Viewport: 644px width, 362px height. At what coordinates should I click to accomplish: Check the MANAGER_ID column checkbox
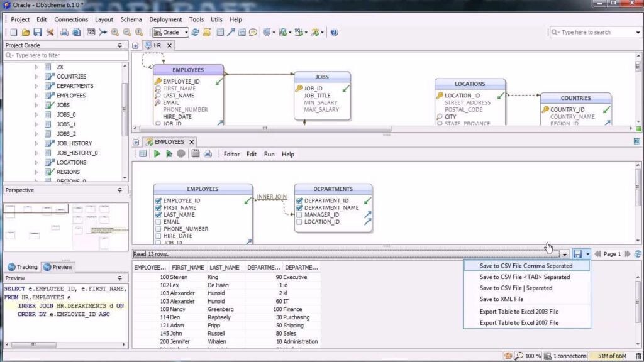tap(299, 215)
